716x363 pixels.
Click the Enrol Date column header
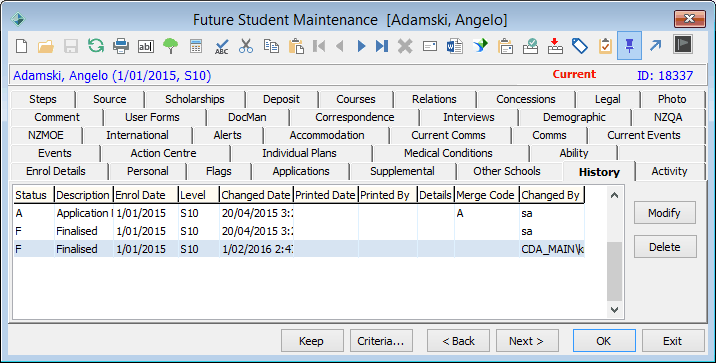point(145,195)
